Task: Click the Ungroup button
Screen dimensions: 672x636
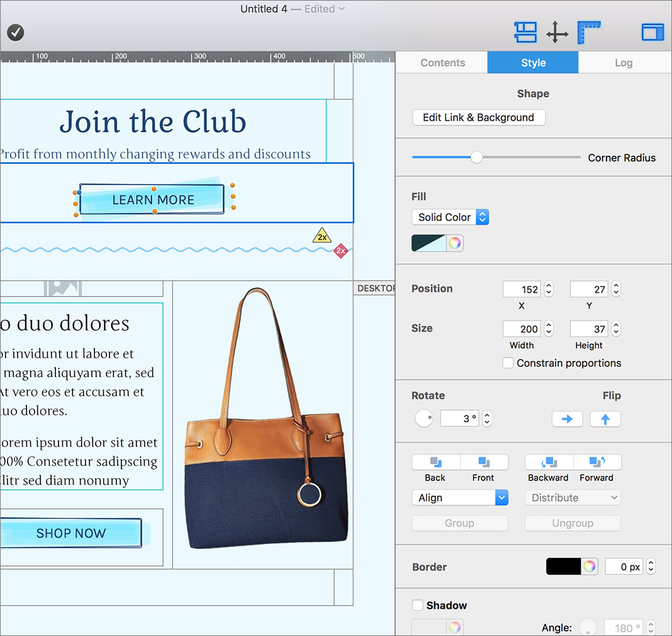Action: [573, 523]
